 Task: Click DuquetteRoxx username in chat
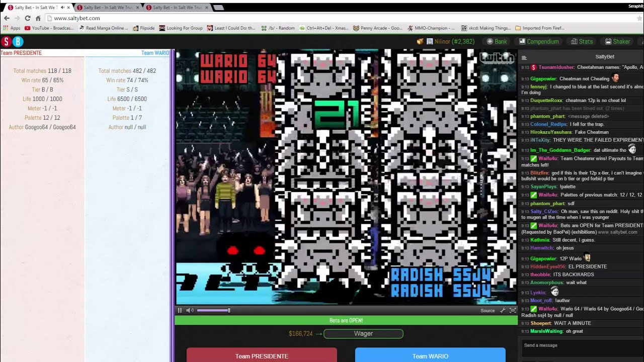546,101
